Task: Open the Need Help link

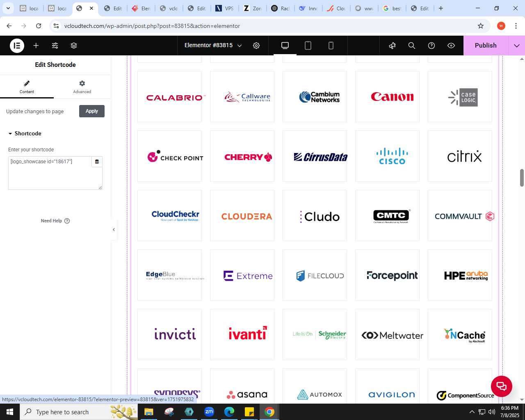Action: 55,221
